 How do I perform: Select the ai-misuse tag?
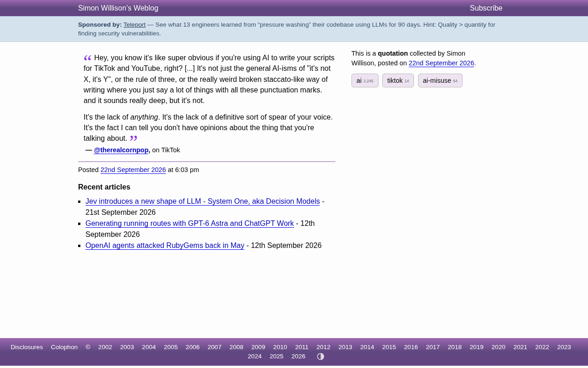click(x=440, y=80)
